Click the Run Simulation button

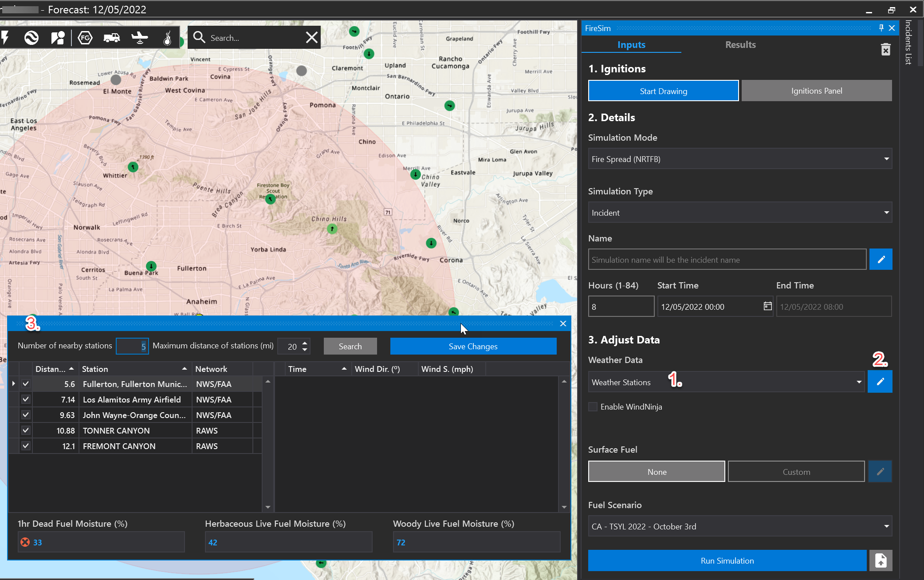point(727,560)
